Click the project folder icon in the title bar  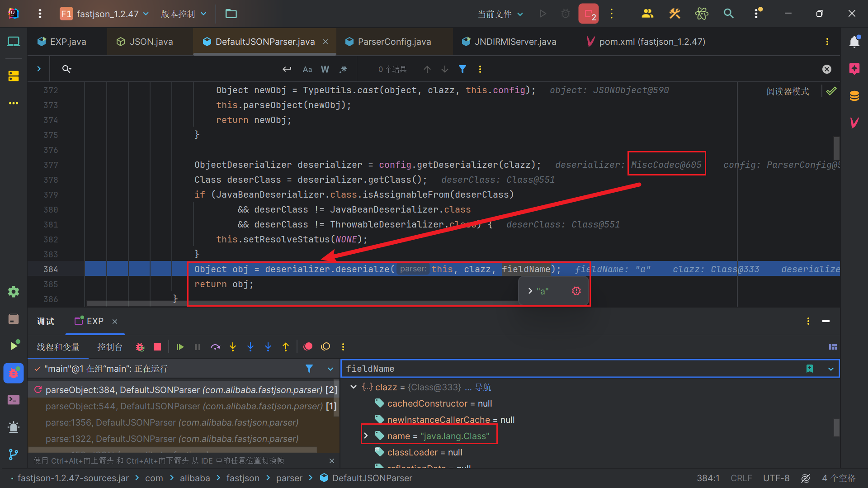(x=231, y=14)
